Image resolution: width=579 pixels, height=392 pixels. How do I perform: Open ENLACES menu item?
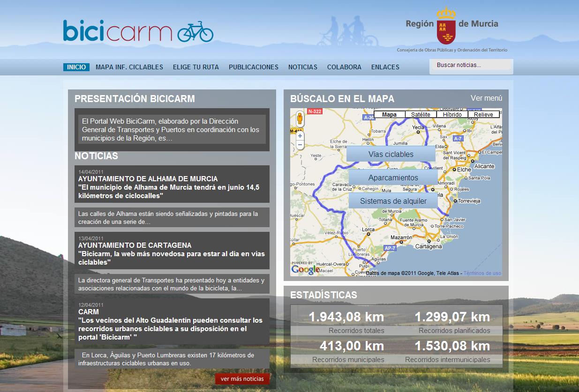tap(385, 67)
